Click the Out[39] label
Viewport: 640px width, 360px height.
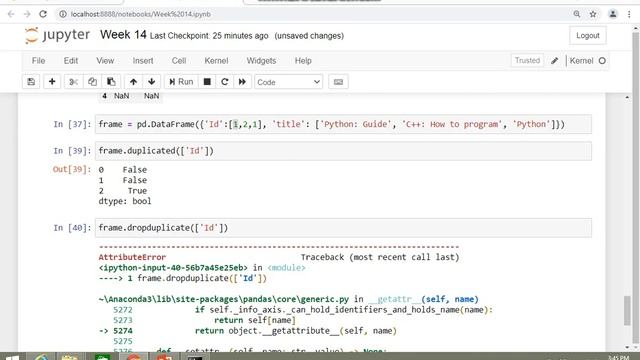(72, 169)
